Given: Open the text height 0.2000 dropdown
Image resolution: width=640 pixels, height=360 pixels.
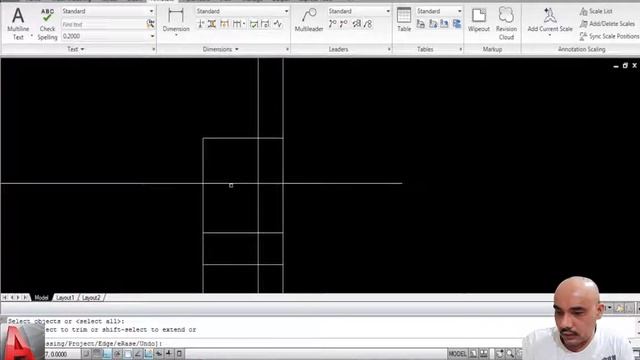Looking at the screenshot, I should pyautogui.click(x=108, y=36).
